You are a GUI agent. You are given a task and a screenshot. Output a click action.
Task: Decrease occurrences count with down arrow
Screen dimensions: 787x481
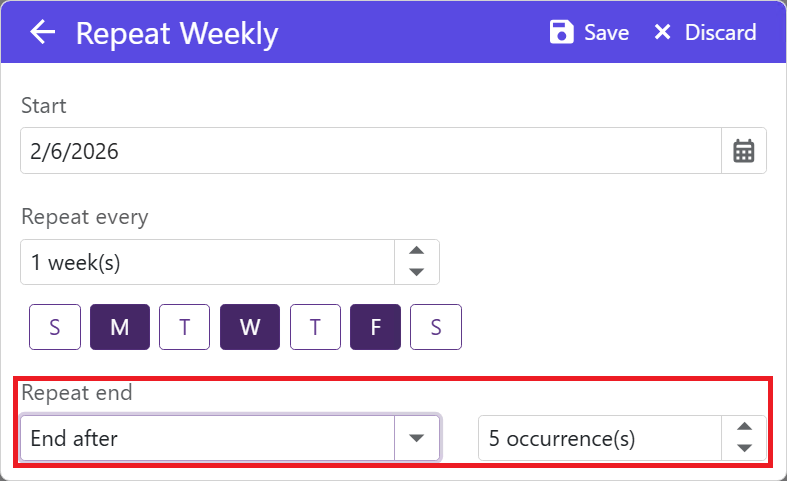pyautogui.click(x=744, y=448)
